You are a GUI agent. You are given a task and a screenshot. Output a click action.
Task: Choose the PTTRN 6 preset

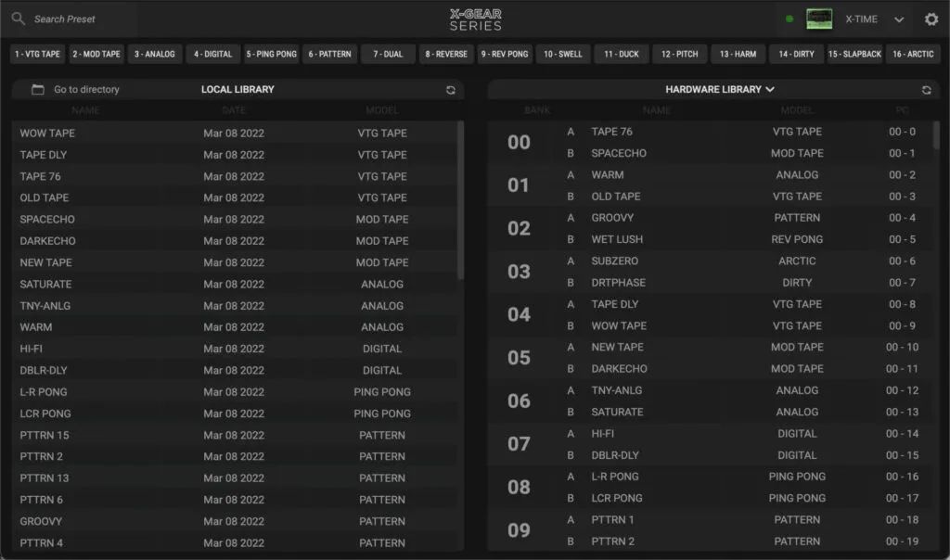tap(235, 500)
